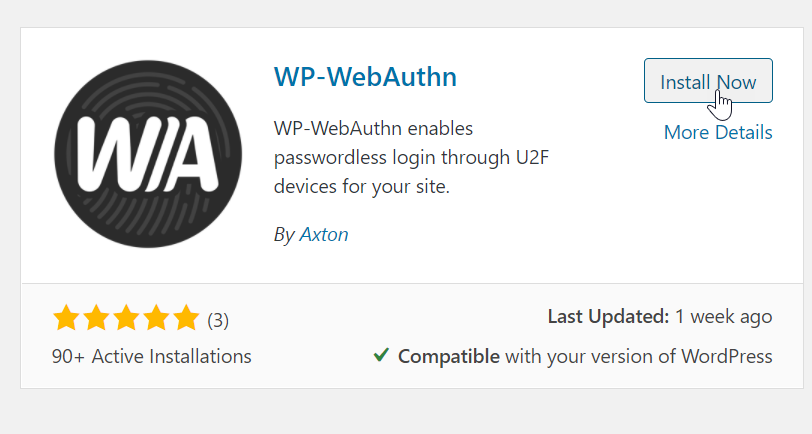This screenshot has height=434, width=812.
Task: Click the Install Now button
Action: [708, 81]
